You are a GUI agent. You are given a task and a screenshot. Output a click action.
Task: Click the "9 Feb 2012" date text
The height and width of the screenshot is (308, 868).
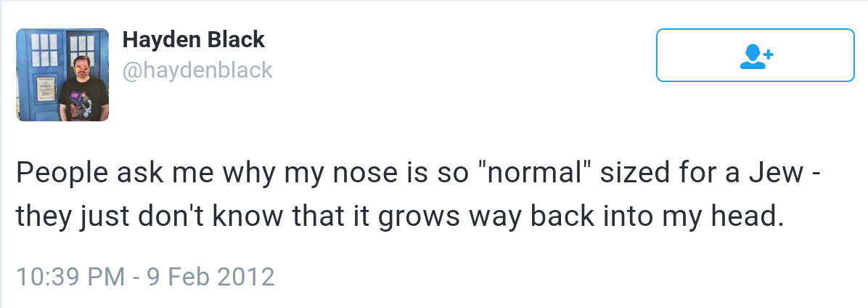click(x=211, y=277)
